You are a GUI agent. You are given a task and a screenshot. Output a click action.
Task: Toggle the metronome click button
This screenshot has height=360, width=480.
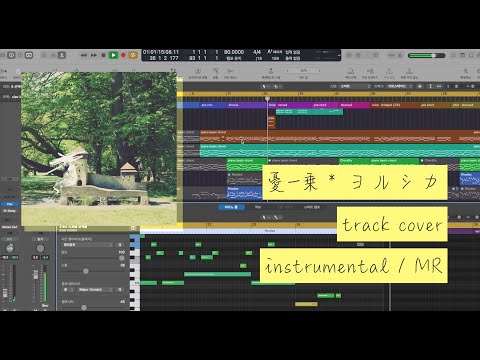(x=400, y=55)
